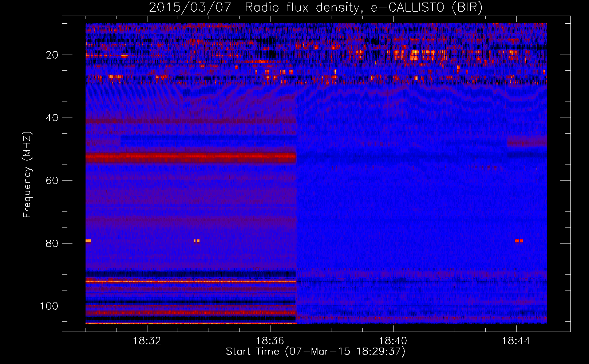The width and height of the screenshot is (589, 364).
Task: Click the 18:32 time tick label
Action: coord(147,341)
